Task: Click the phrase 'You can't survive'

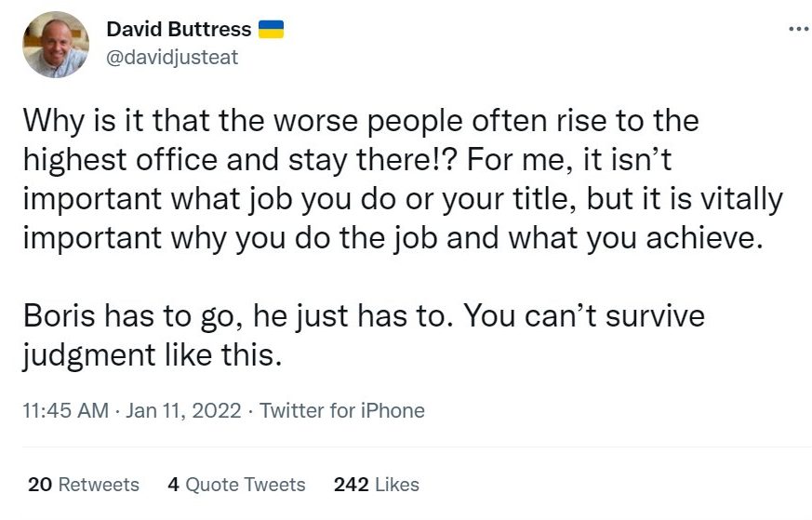Action: coord(583,316)
